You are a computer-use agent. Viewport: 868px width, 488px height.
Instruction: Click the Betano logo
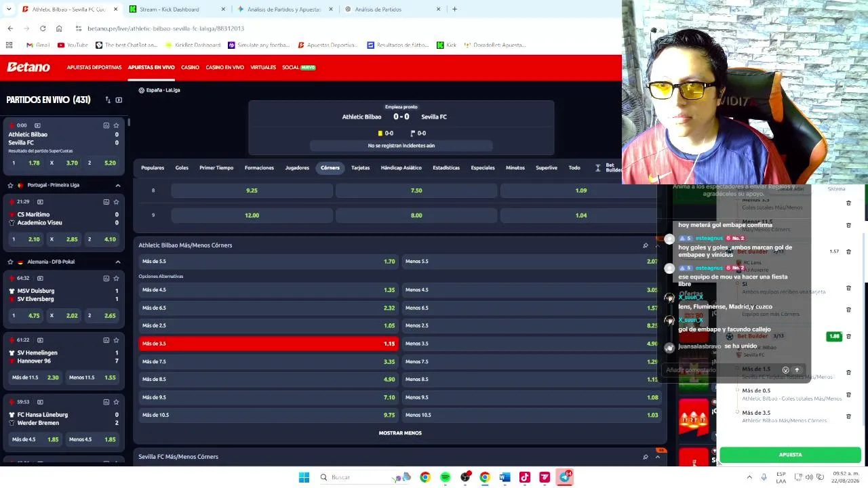pyautogui.click(x=28, y=67)
